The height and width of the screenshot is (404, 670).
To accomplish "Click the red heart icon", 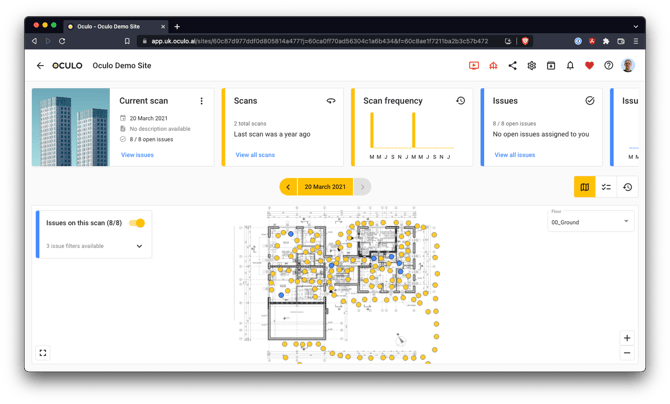I will click(589, 66).
